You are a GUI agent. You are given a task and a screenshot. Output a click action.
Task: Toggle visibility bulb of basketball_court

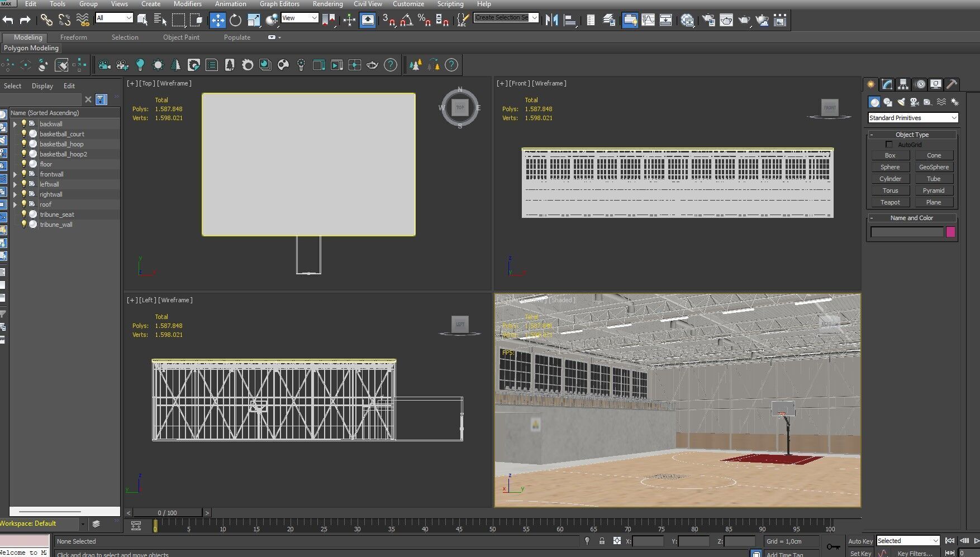pyautogui.click(x=24, y=134)
